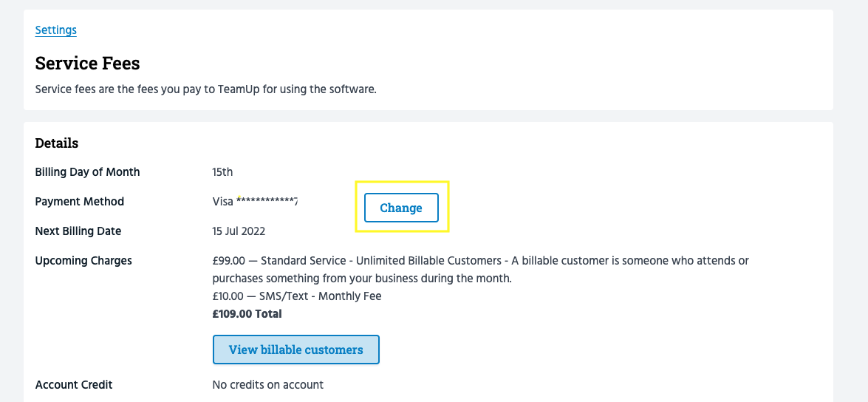Click the masked Visa card number
Screen dimensions: 868x402
pyautogui.click(x=255, y=202)
